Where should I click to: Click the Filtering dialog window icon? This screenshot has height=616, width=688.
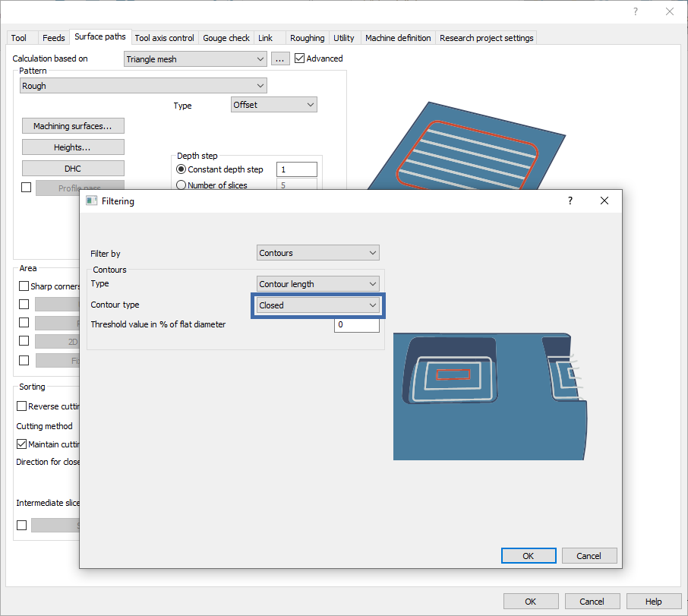tap(91, 201)
